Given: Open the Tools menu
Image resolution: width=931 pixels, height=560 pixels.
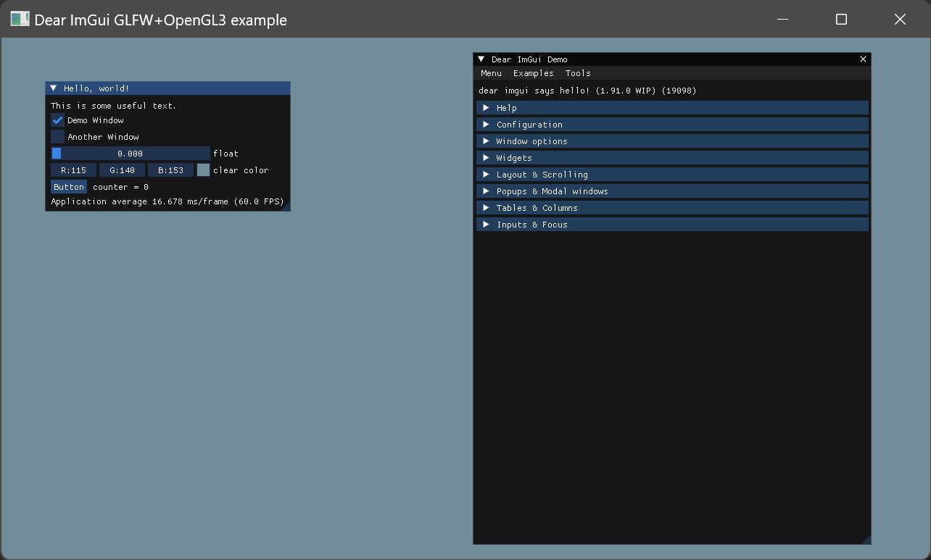Looking at the screenshot, I should 578,73.
